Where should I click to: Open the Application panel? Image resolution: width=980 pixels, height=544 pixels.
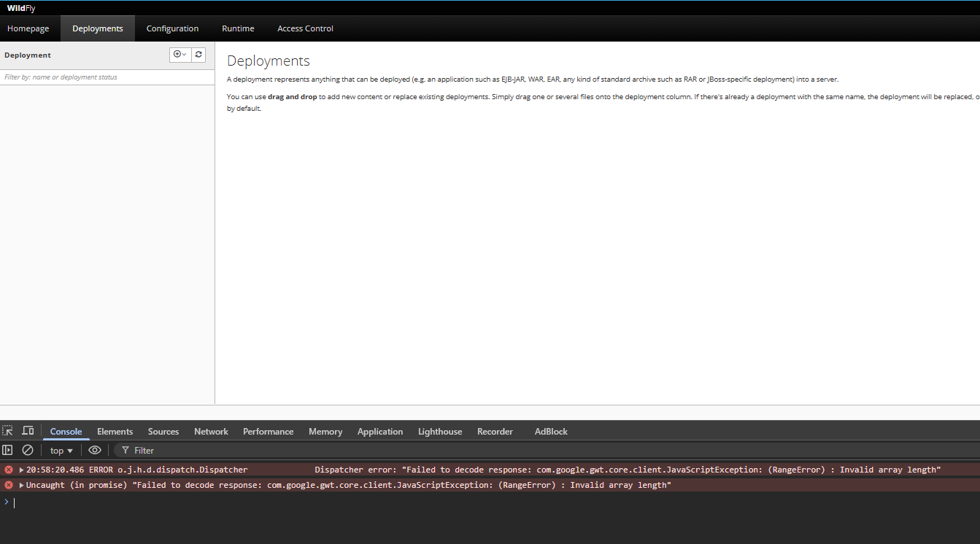(380, 432)
